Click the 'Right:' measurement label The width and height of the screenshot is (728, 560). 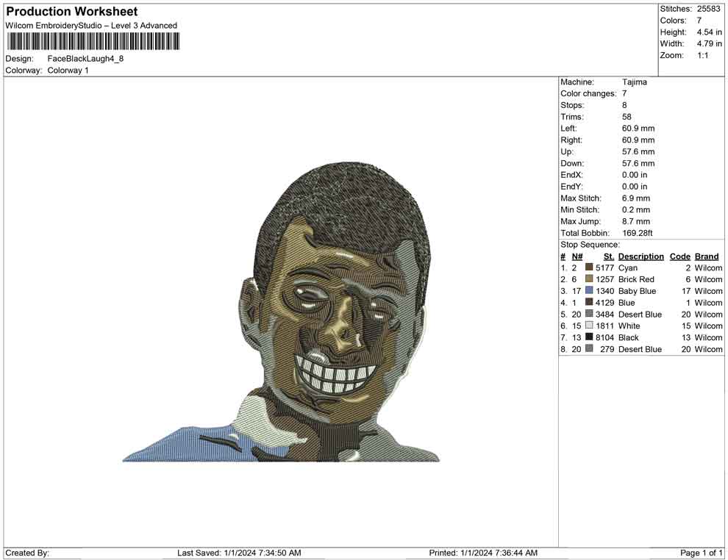tap(571, 140)
